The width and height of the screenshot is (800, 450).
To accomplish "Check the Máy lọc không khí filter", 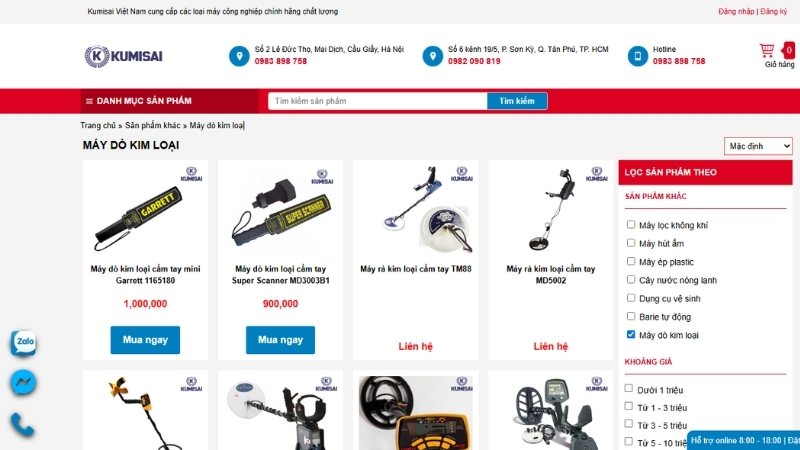I will click(x=631, y=224).
